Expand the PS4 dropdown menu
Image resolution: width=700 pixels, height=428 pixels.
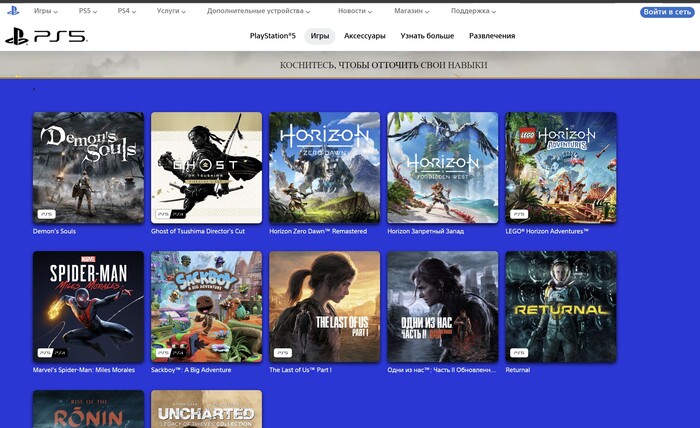(x=127, y=11)
